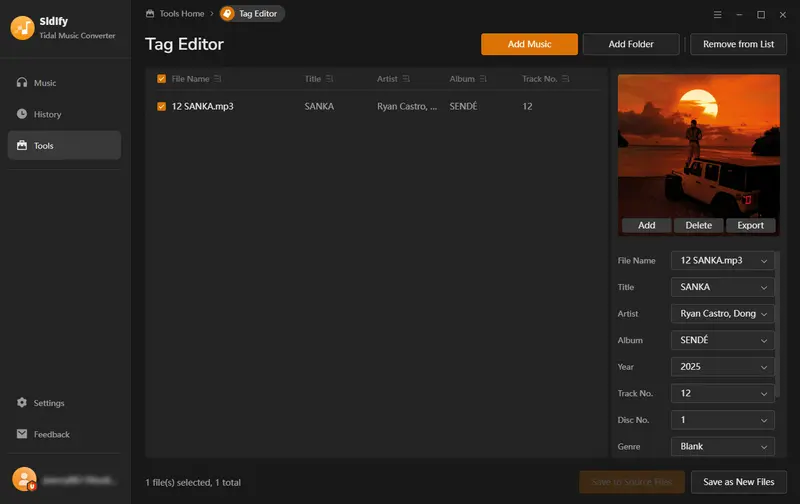Click the blurred account name text

tap(80, 480)
